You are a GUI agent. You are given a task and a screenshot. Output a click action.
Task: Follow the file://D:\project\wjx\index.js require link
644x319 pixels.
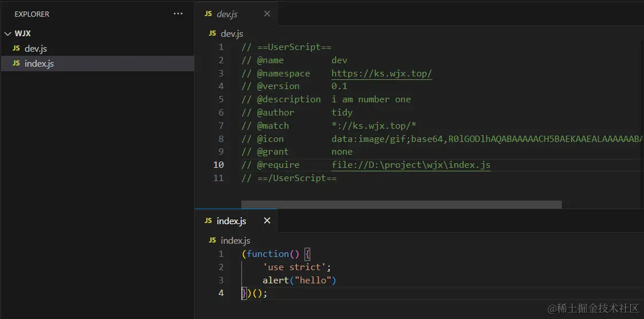coord(411,165)
